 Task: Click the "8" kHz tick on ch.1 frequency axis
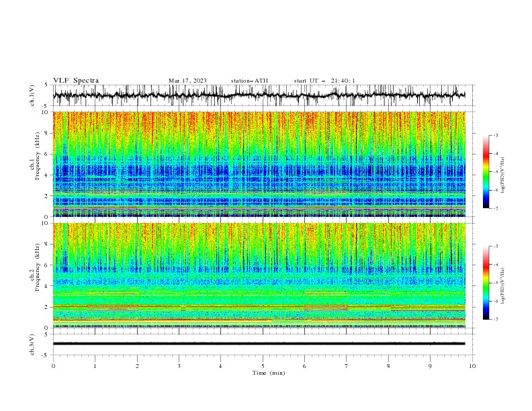pos(47,133)
